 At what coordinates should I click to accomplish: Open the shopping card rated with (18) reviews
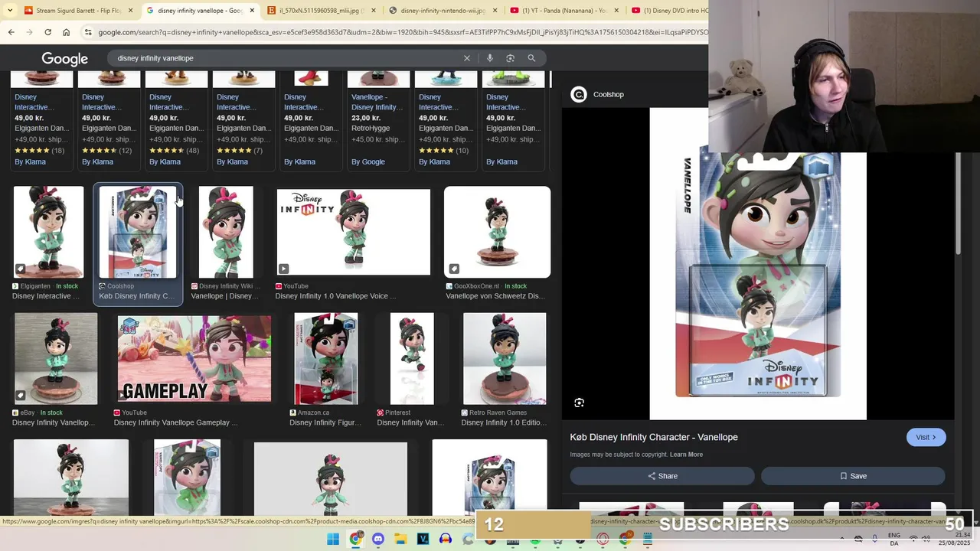tap(41, 121)
